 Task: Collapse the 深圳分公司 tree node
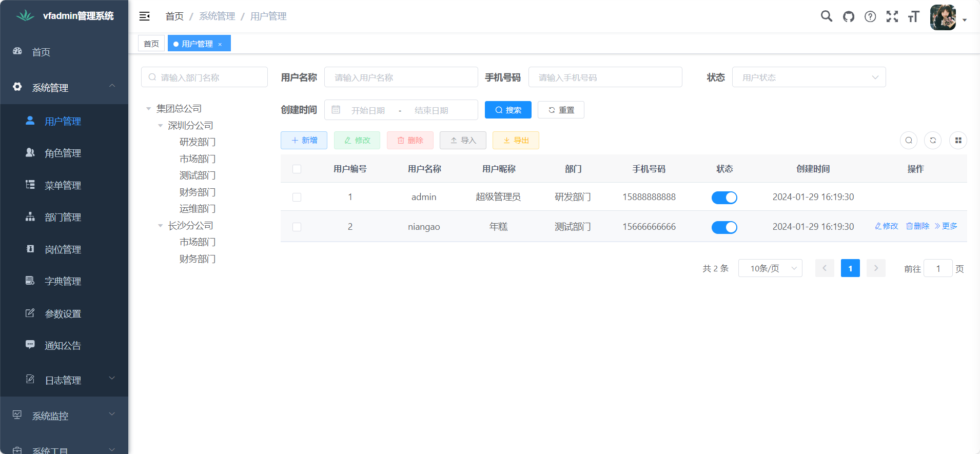click(161, 126)
